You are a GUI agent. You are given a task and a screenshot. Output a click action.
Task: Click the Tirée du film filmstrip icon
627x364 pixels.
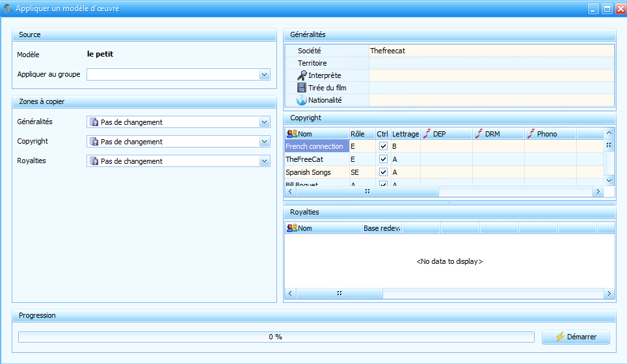coord(302,88)
